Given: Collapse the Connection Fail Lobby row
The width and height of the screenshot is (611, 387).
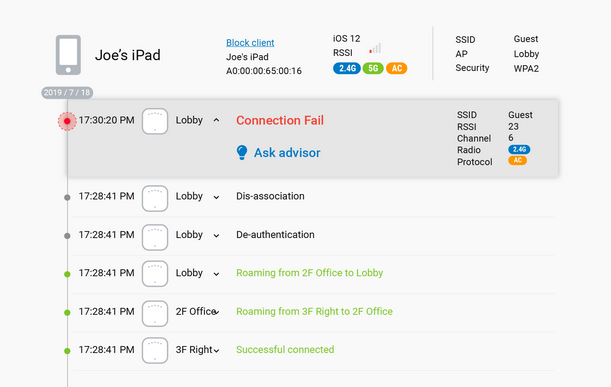Looking at the screenshot, I should point(216,120).
